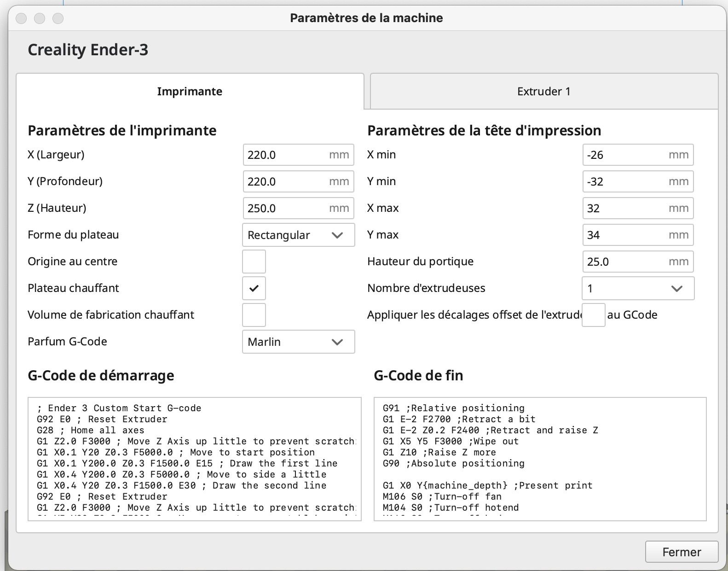Uncheck the Plateau chauffant checkbox
This screenshot has height=571, width=728.
tap(254, 288)
